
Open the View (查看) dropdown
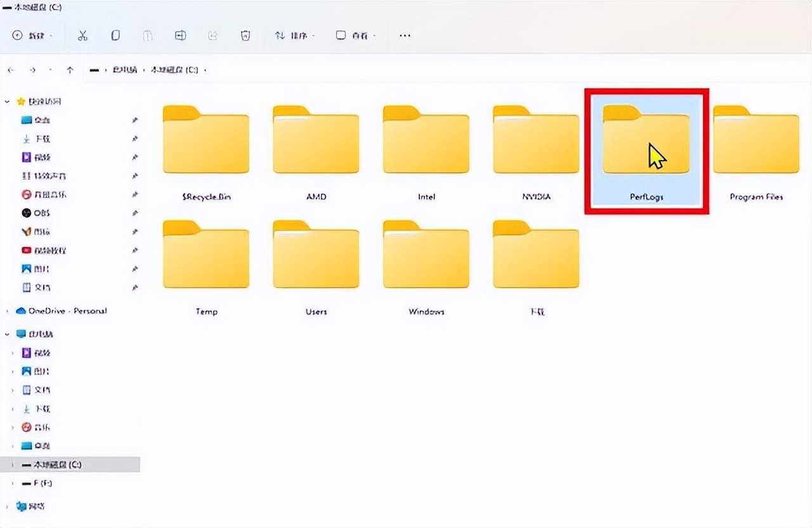click(355, 36)
